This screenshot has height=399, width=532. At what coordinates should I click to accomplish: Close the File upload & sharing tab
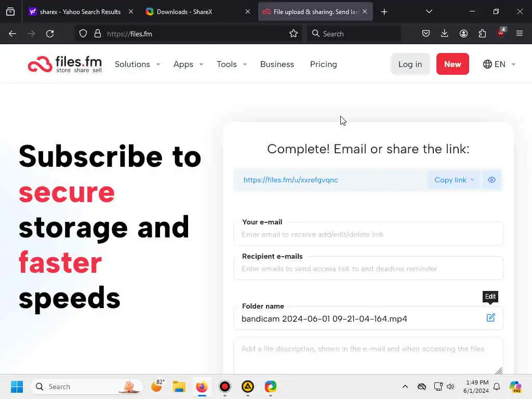point(365,12)
